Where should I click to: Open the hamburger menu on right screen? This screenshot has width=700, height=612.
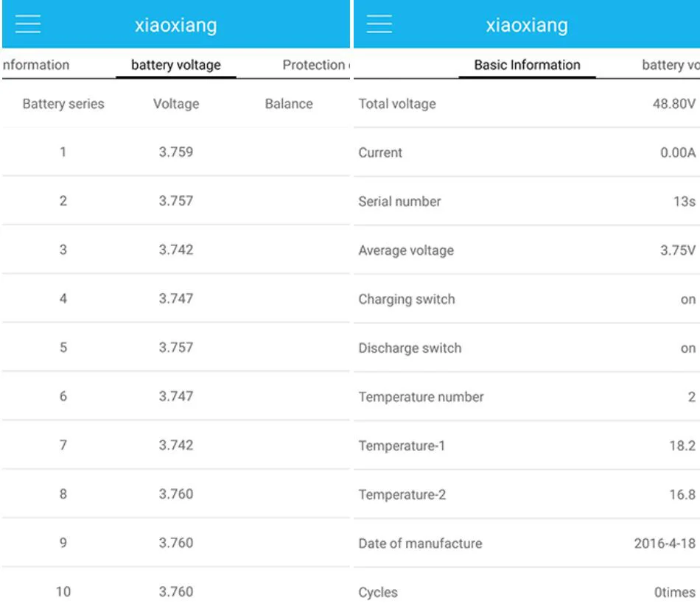(379, 24)
